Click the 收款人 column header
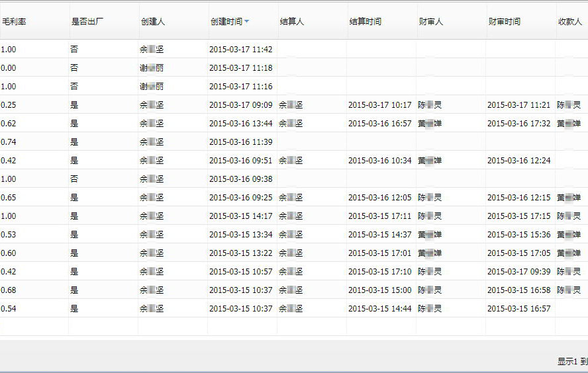The width and height of the screenshot is (588, 373). tap(569, 22)
